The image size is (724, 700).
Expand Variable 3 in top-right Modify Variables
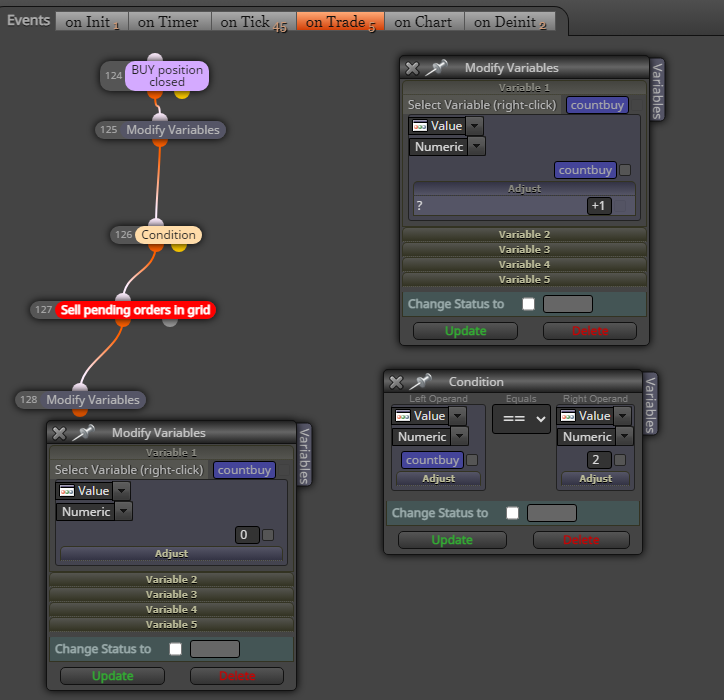point(524,250)
